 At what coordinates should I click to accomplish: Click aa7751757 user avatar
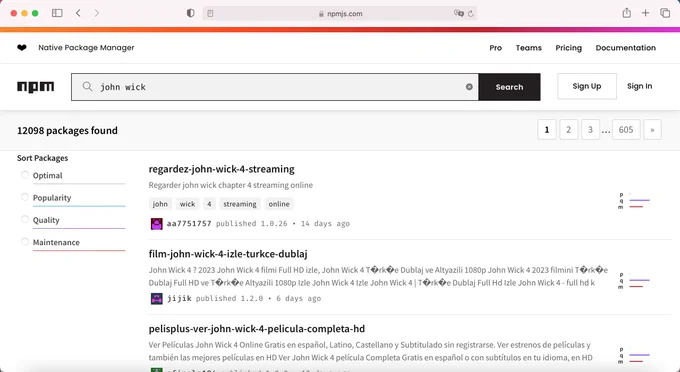[157, 224]
